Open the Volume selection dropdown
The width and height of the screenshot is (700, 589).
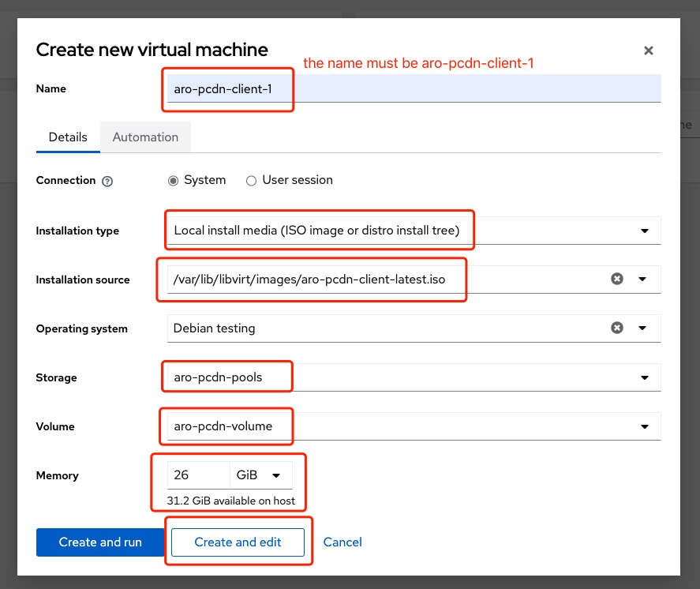point(646,427)
